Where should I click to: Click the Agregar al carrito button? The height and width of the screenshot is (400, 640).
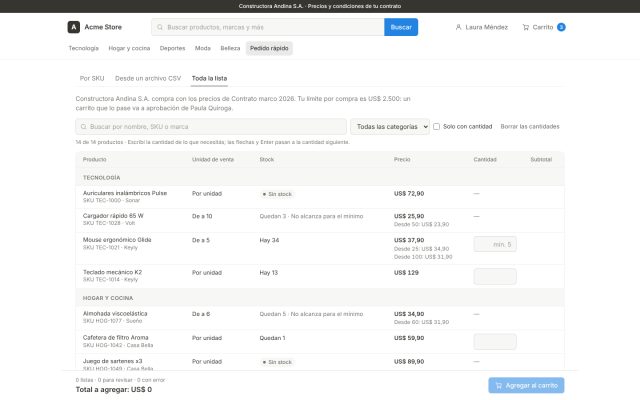coord(526,385)
